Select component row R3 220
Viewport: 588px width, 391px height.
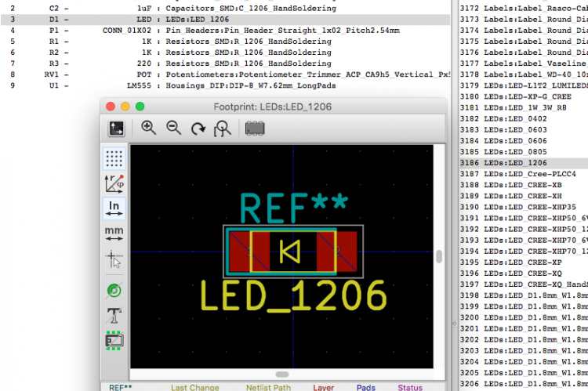point(225,63)
